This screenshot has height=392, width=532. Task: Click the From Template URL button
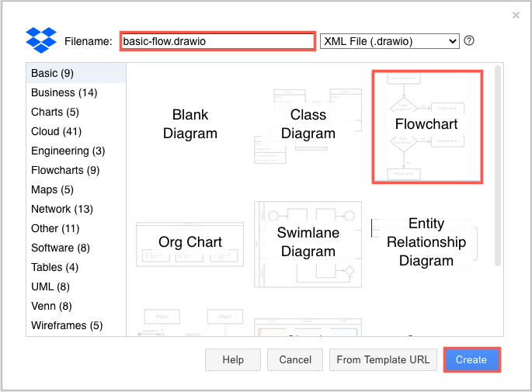click(383, 359)
